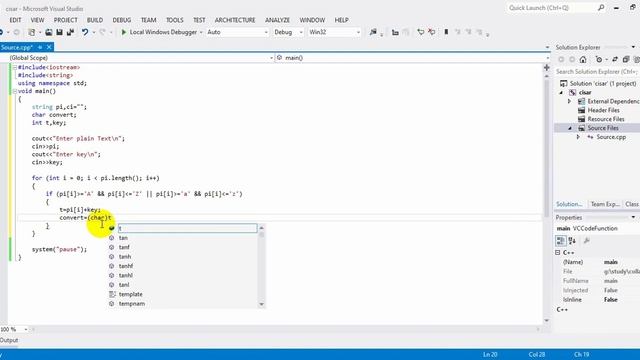Select 'template' in the IntelliSense list
Image resolution: width=640 pixels, height=360 pixels.
(131, 294)
